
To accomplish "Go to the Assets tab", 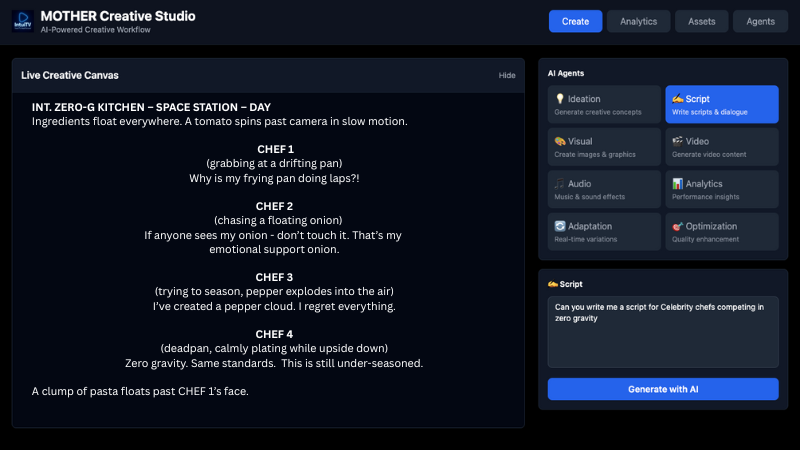I will click(x=701, y=21).
